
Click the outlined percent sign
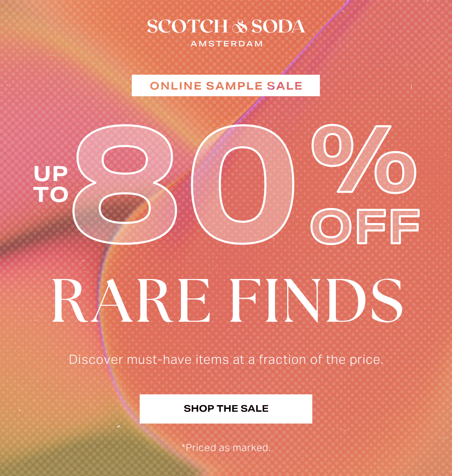[x=364, y=159]
